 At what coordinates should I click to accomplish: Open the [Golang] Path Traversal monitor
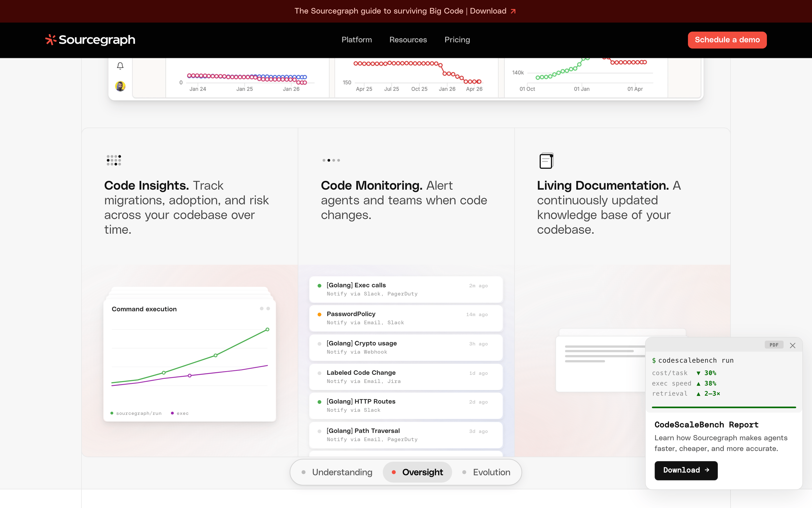[x=406, y=435]
